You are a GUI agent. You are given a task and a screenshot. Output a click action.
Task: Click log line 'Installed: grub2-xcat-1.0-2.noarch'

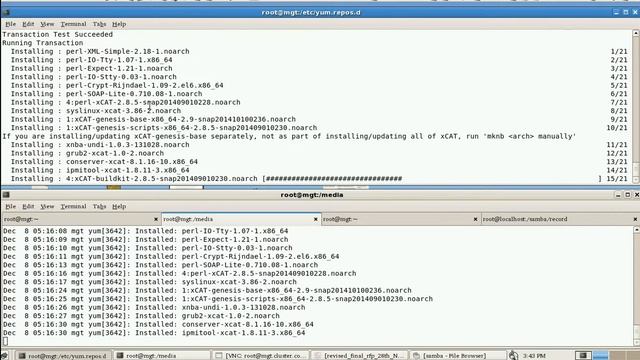[x=142, y=316]
